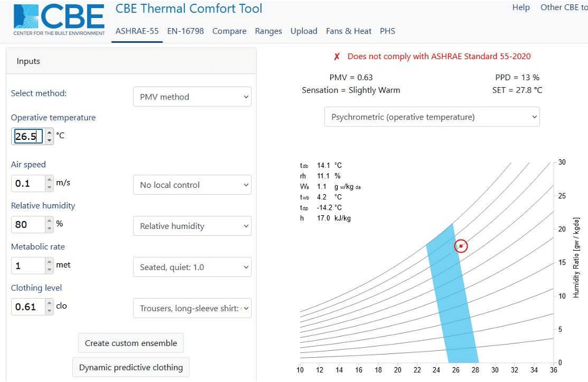Increase relative humidity with up stepper arrow
588x382 pixels.
click(x=50, y=221)
